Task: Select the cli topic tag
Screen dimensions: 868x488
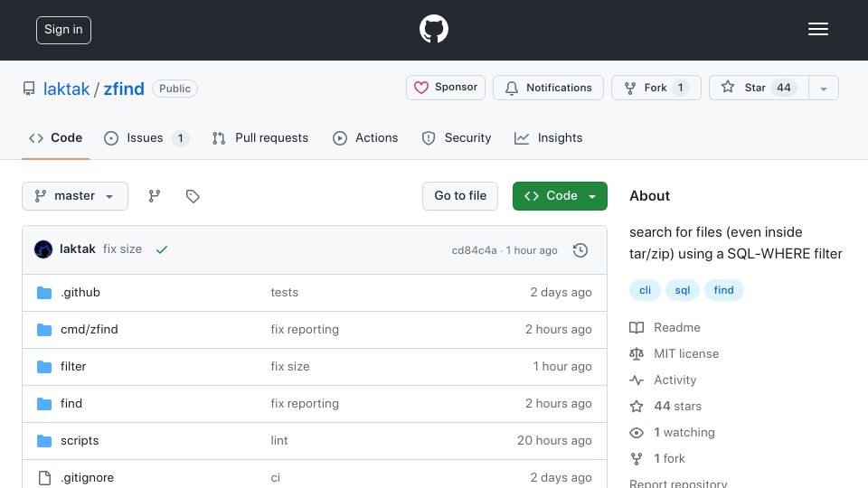Action: click(x=645, y=290)
